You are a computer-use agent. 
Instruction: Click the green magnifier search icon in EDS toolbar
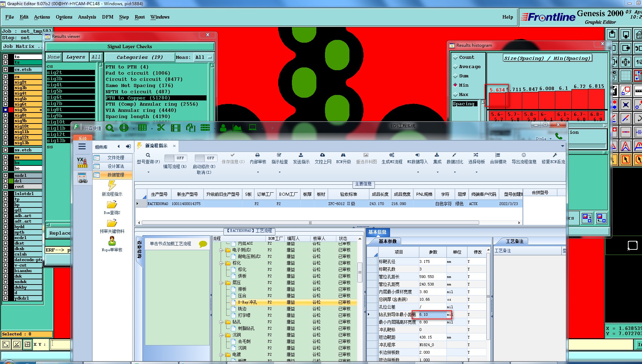110,128
